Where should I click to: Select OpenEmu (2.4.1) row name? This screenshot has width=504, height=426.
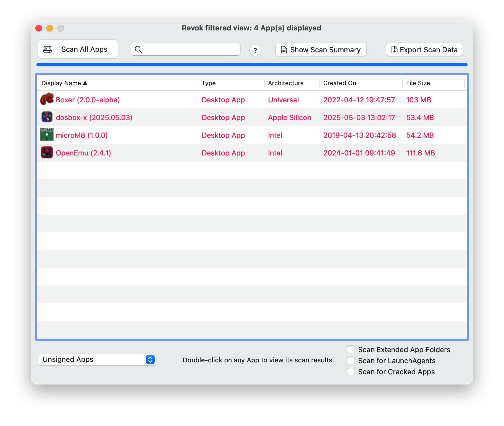point(83,153)
